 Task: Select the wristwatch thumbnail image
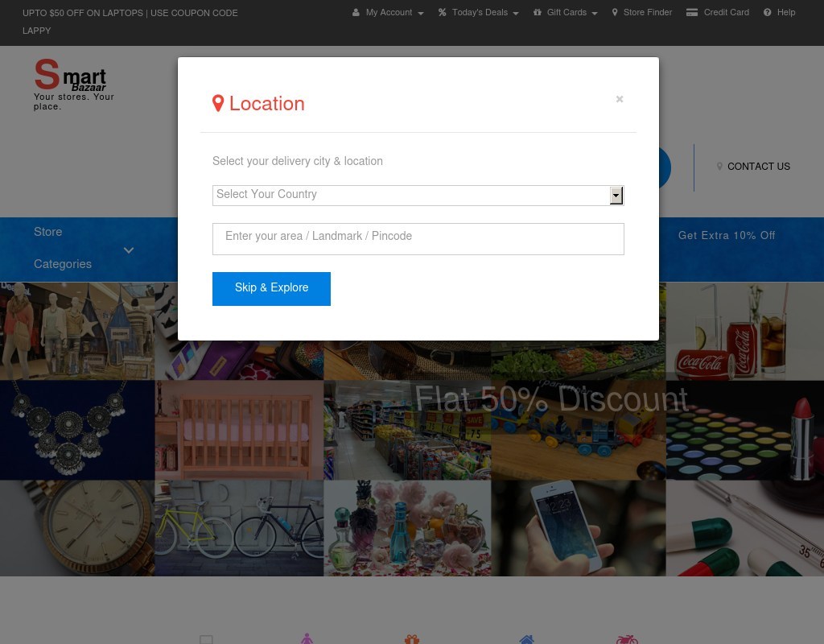point(77,527)
